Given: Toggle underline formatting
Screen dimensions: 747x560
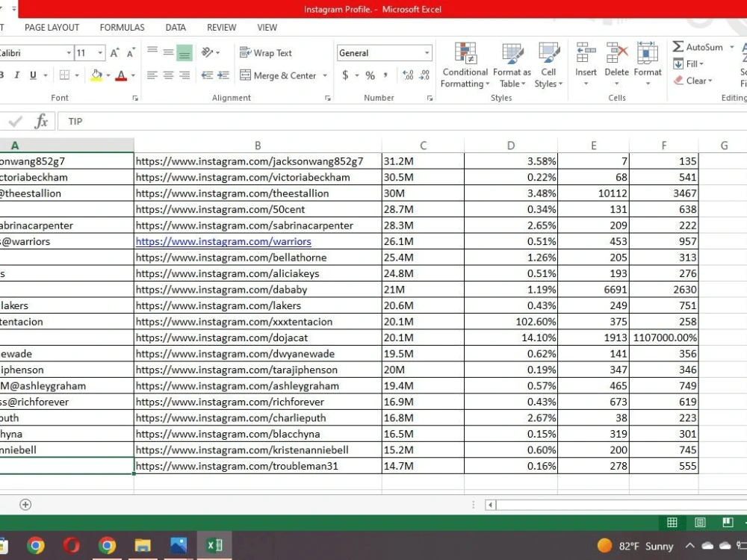Looking at the screenshot, I should pyautogui.click(x=33, y=75).
